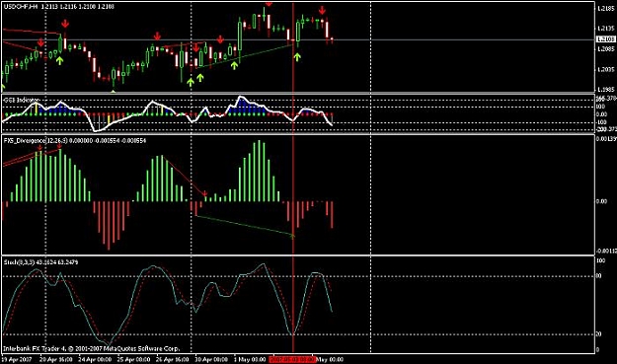
Task: Click the 1 May 00:00 date label
Action: pos(250,359)
